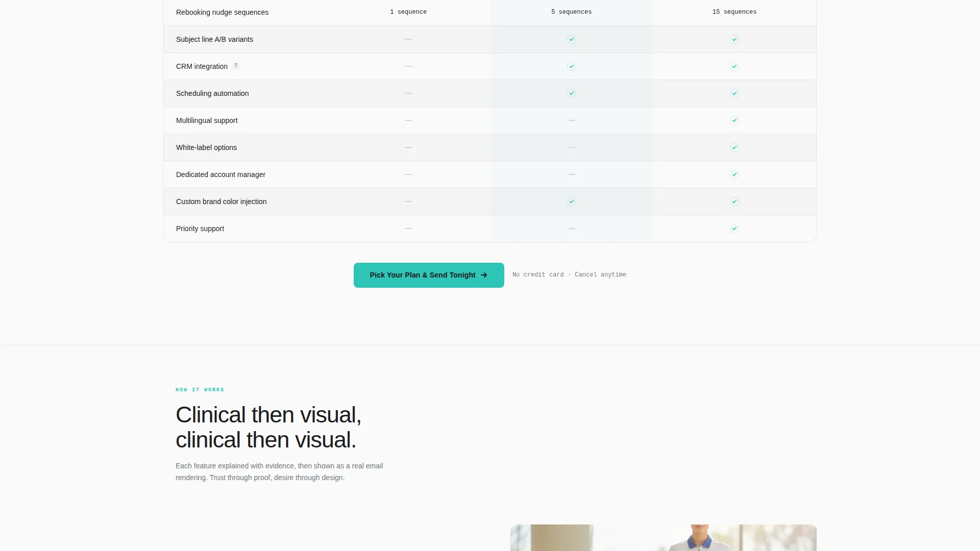Click Scheduling automation checkmark in middle column
Viewport: 980px width, 551px height.
click(x=572, y=93)
